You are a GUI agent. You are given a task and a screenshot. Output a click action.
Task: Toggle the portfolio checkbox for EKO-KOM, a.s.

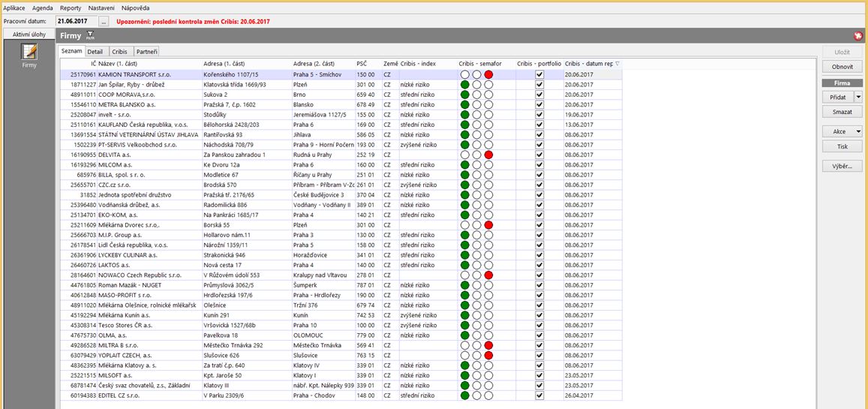click(x=539, y=215)
